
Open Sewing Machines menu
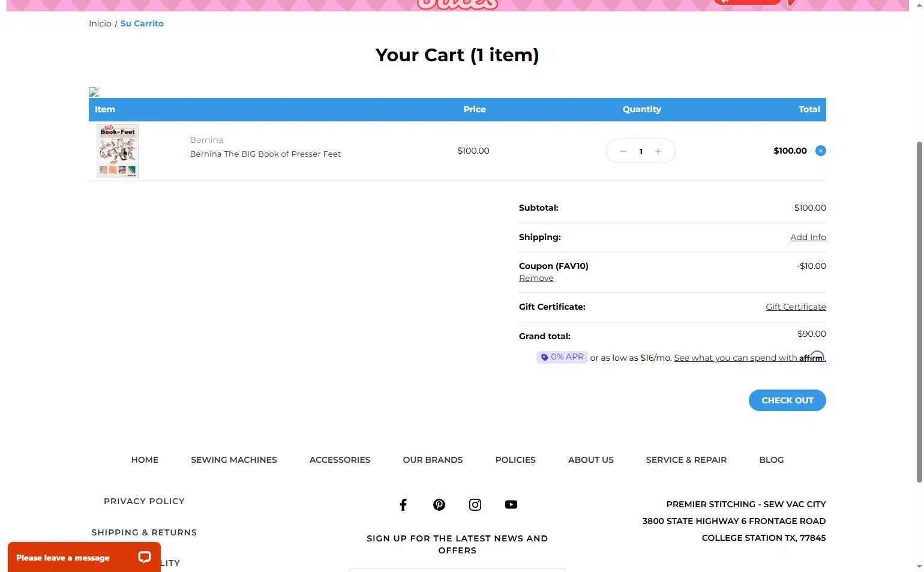(x=234, y=460)
